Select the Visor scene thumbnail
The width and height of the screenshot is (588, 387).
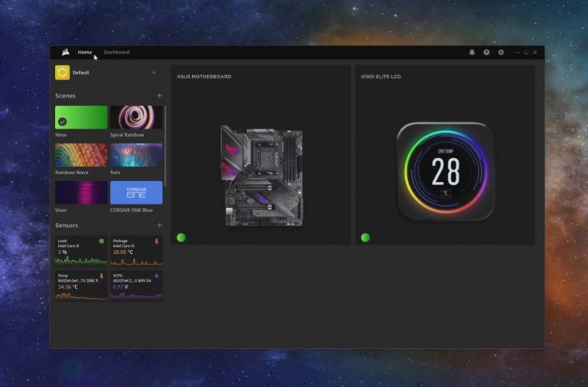click(81, 193)
